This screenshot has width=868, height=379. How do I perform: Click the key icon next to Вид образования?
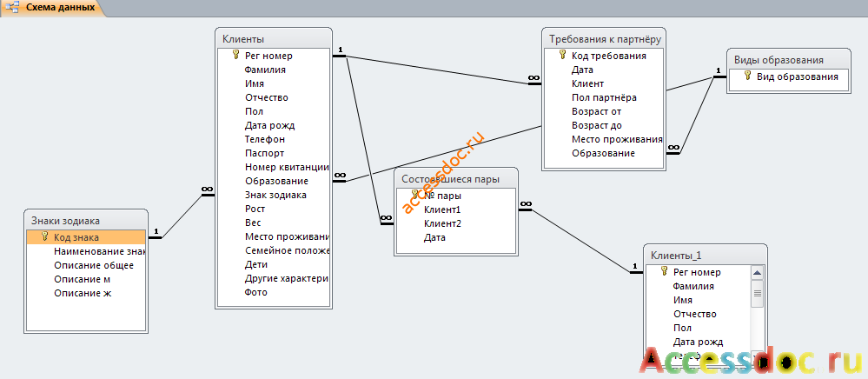[747, 76]
